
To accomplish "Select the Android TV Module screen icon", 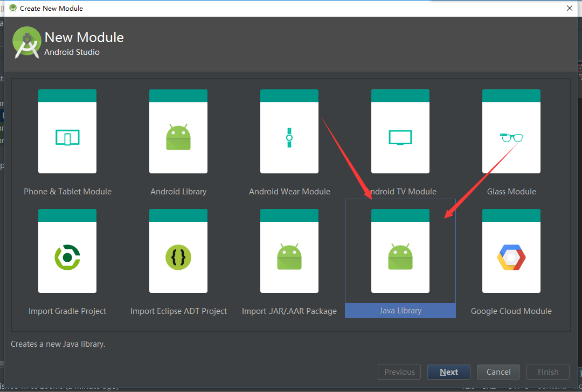I will coord(400,131).
